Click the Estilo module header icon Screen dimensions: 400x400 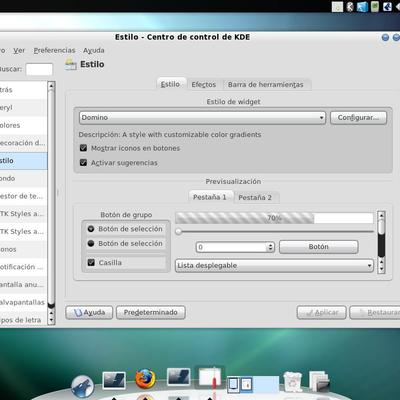71,64
